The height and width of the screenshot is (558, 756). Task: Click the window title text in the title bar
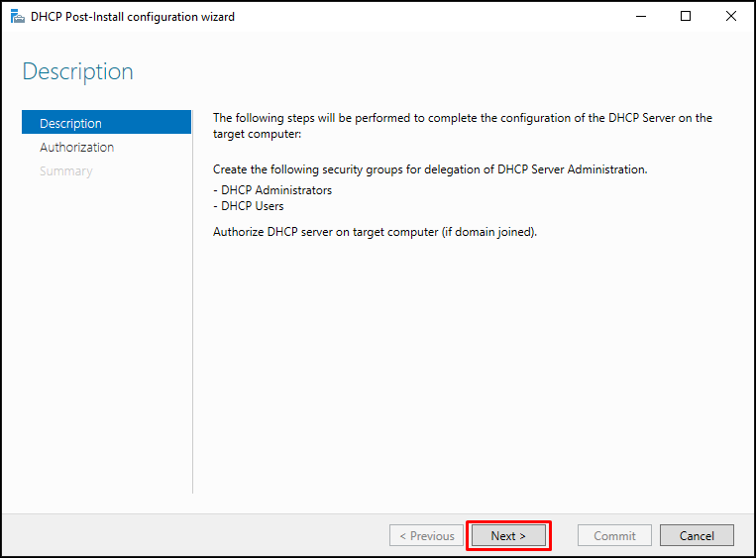(133, 17)
